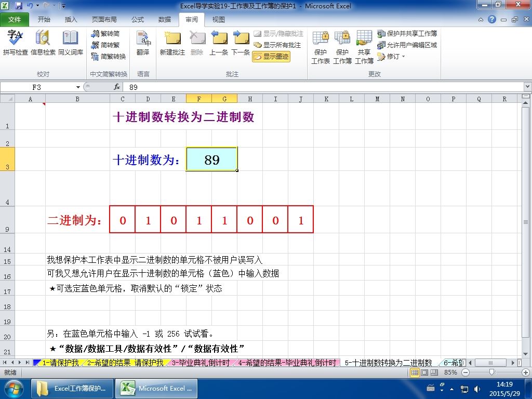This screenshot has width=532, height=399.
Task: Select column B header
Action: point(77,99)
